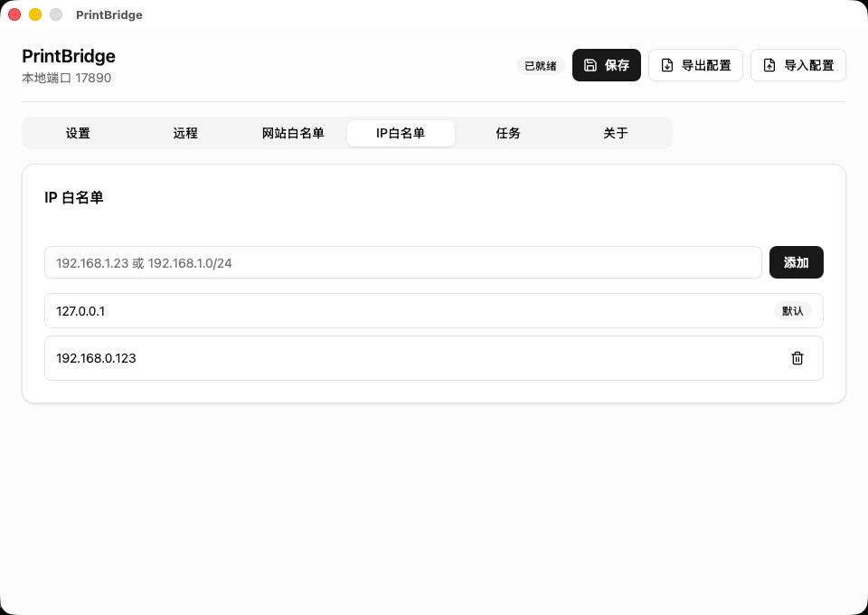Screen dimensions: 868x615
Task: Click the 保存 save button
Action: [x=606, y=65]
